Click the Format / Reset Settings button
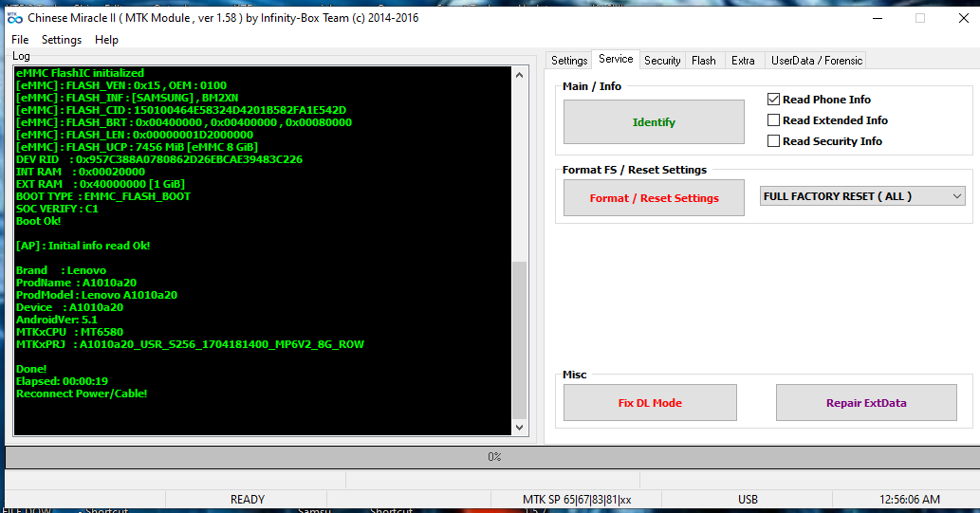Screen dimensions: 980x513 coord(654,198)
